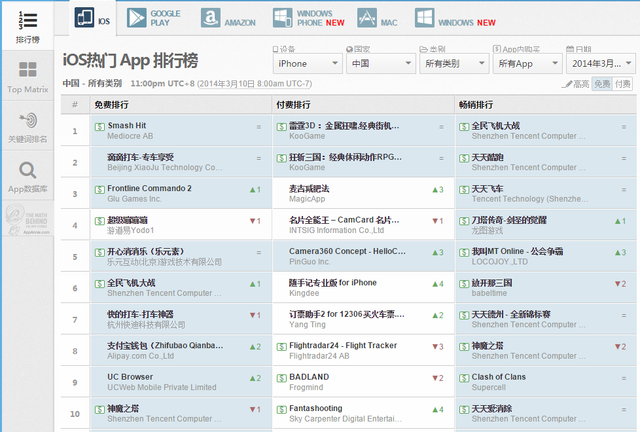The height and width of the screenshot is (432, 640).
Task: Open the Clash of Clans app link
Action: point(498,377)
